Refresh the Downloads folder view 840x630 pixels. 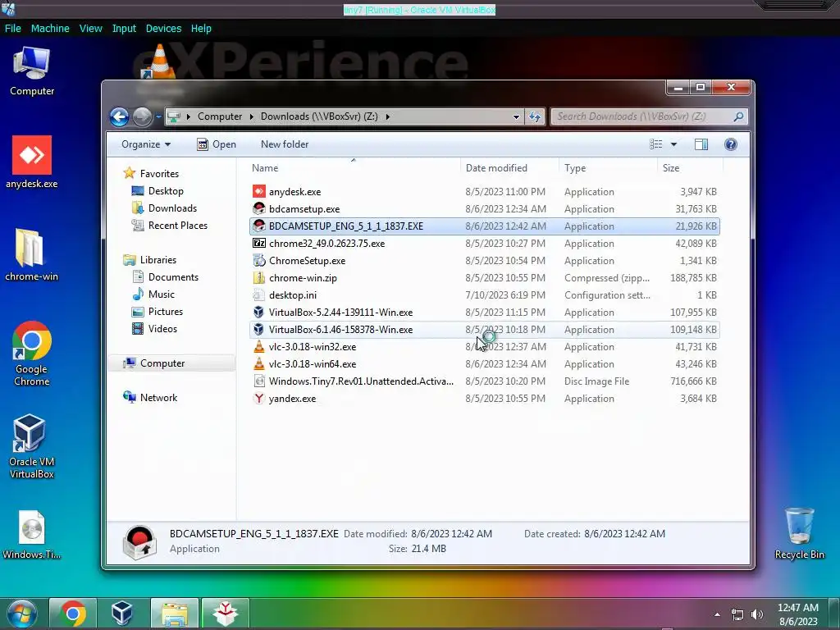click(x=535, y=116)
